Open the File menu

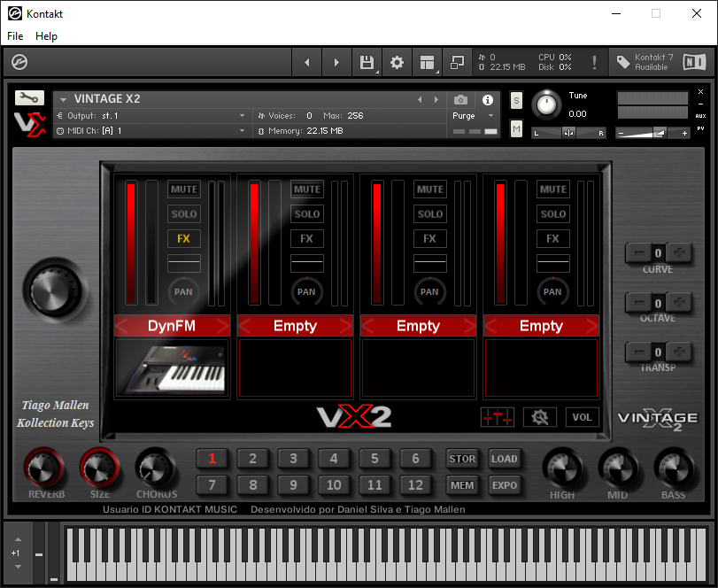(x=15, y=36)
